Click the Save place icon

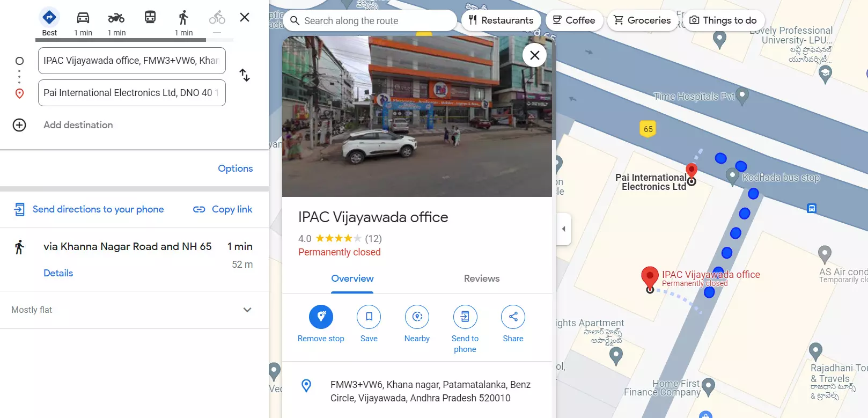point(369,317)
